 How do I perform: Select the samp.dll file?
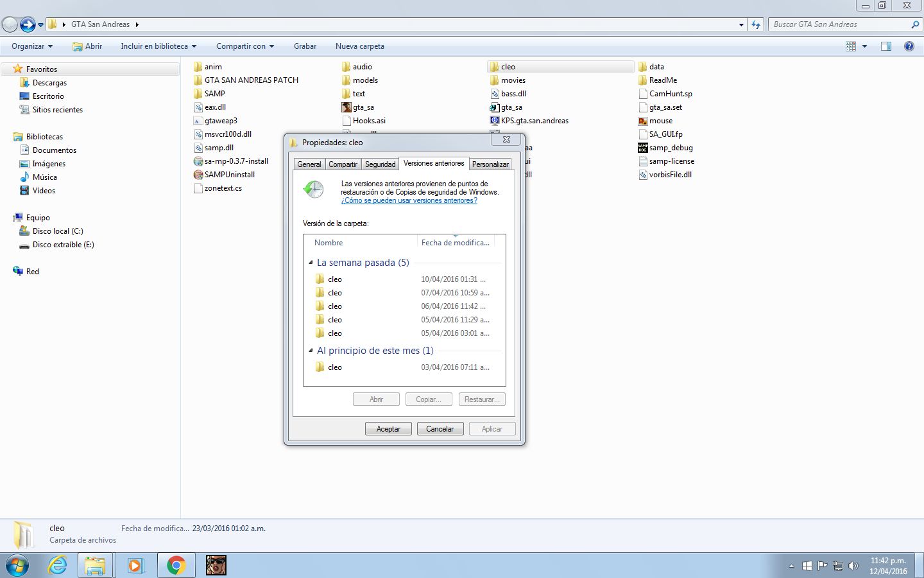pos(214,148)
